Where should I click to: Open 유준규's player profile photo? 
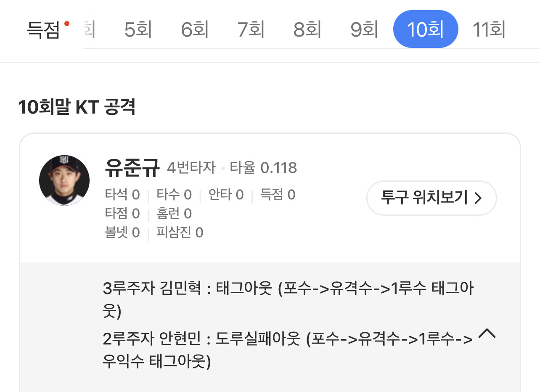tap(64, 180)
